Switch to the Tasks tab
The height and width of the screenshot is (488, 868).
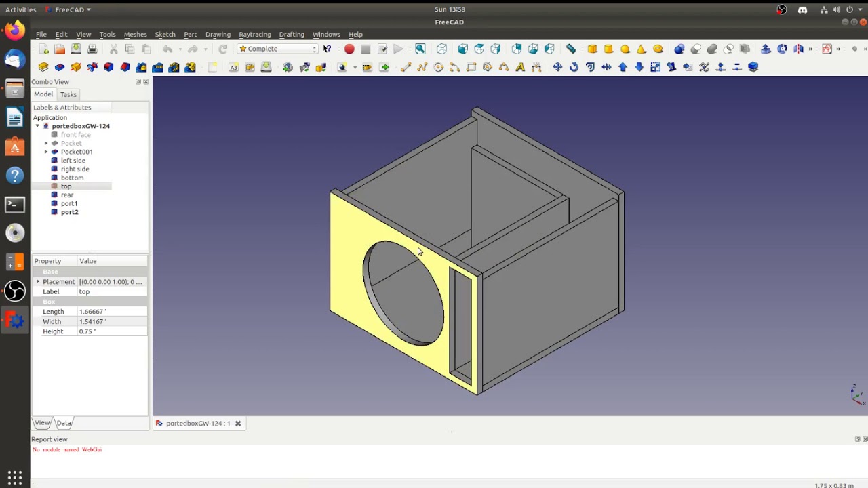[68, 94]
